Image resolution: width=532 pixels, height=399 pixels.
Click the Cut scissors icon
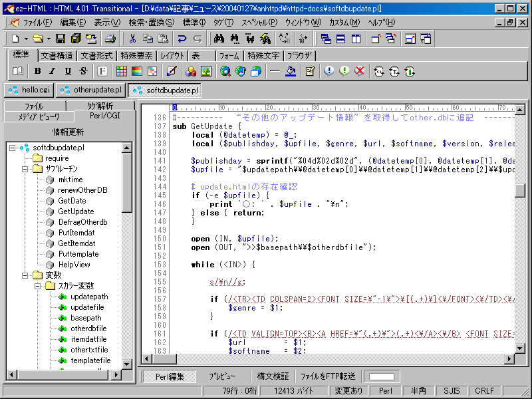(133, 39)
